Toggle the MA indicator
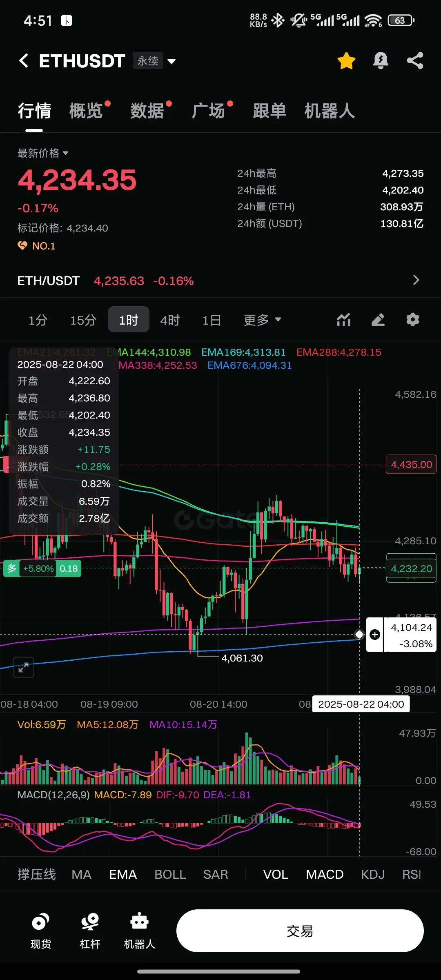Viewport: 441px width, 980px height. click(x=81, y=874)
